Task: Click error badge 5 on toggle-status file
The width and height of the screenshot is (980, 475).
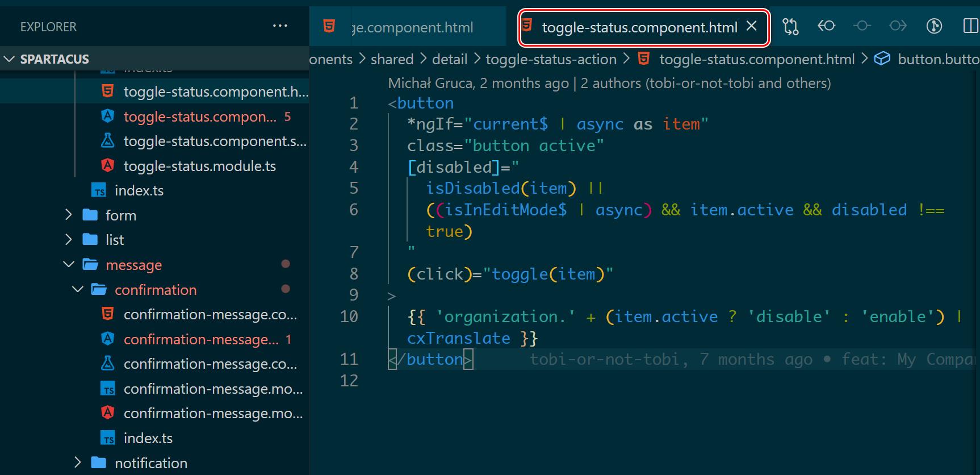Action: (x=287, y=116)
